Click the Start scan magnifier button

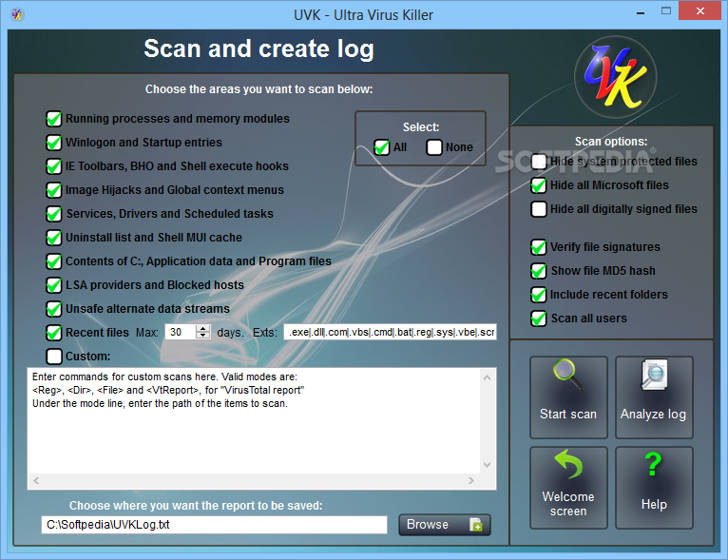click(568, 397)
